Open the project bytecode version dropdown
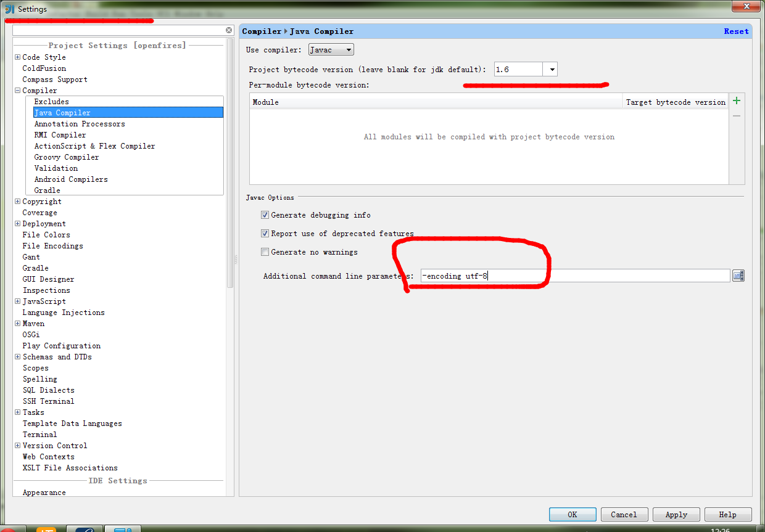The width and height of the screenshot is (765, 532). click(551, 69)
